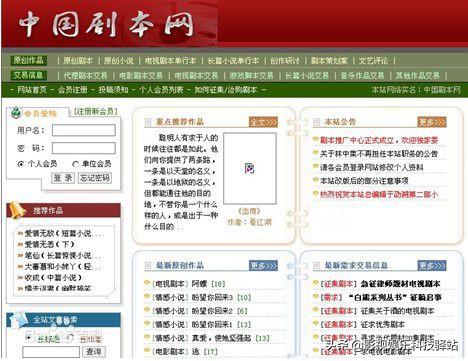The width and height of the screenshot is (468, 361).
Task: Click the bell icon beside 推荐作品
Action: click(17, 210)
